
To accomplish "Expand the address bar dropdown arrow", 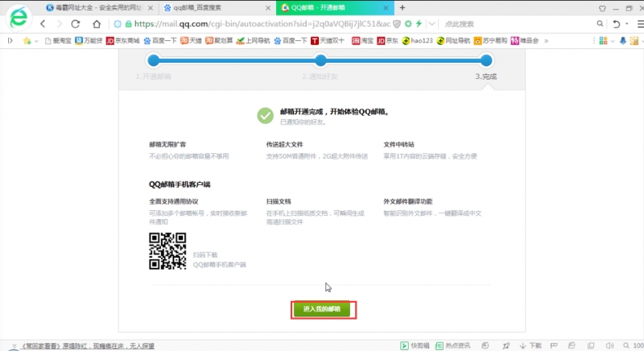I will pos(431,24).
